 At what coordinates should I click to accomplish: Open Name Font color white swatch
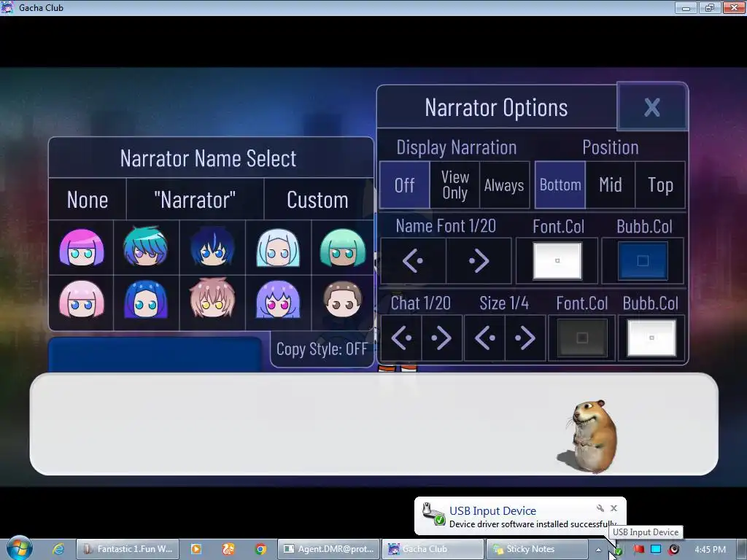point(557,260)
